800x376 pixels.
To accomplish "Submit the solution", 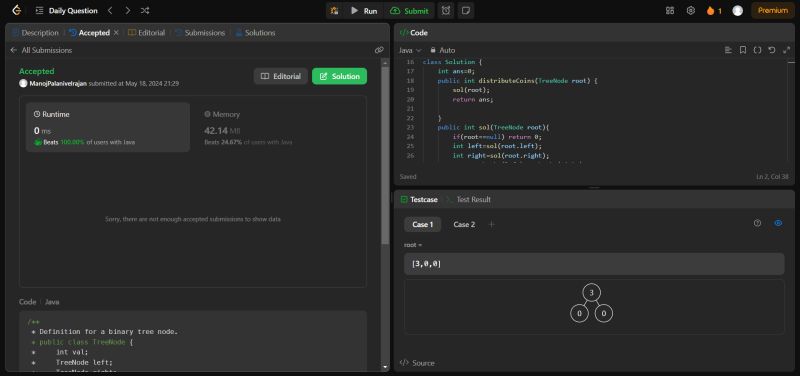I will pyautogui.click(x=409, y=10).
